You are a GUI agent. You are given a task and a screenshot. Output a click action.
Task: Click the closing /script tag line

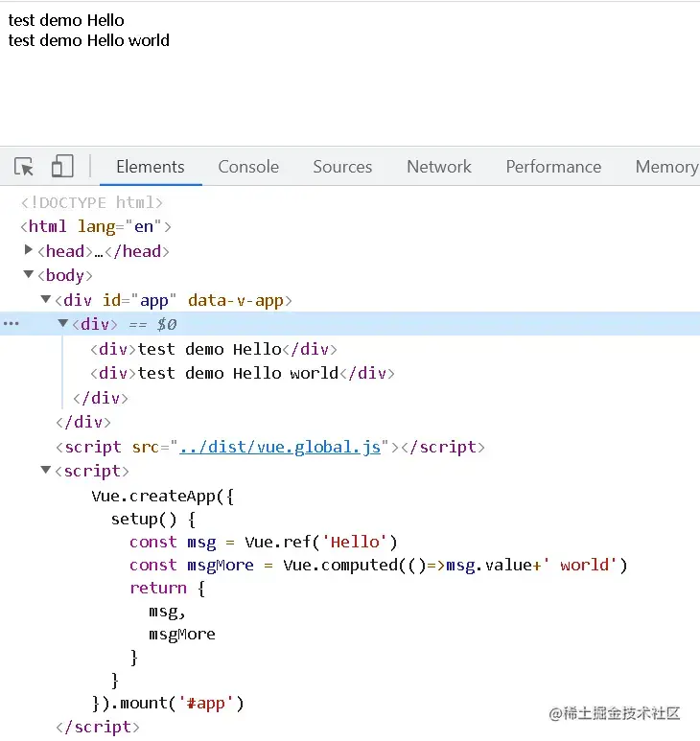pos(98,727)
